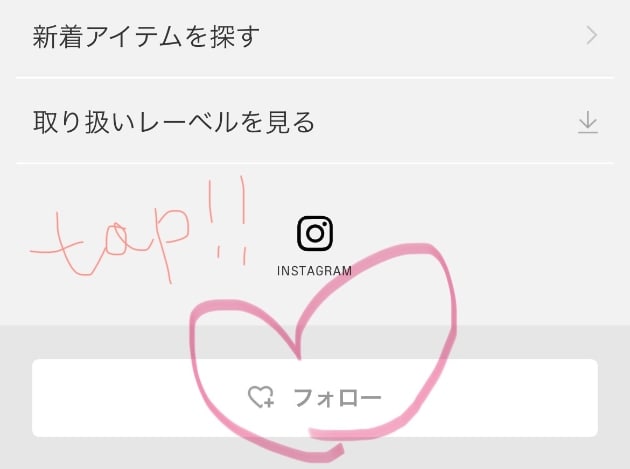Tap the フォロー button
The width and height of the screenshot is (630, 469).
tap(315, 398)
